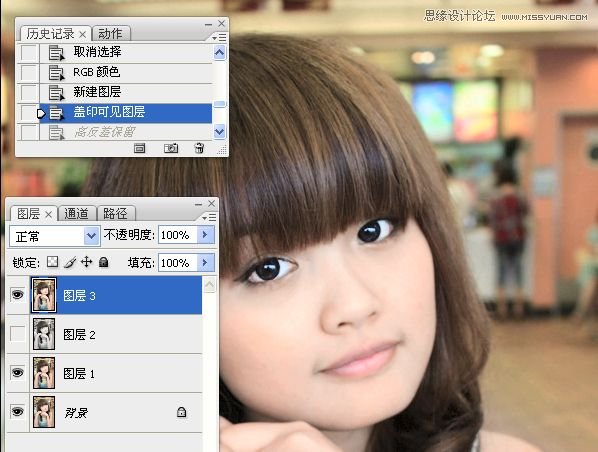Show 图层 2 visibility box
598x452 pixels.
tap(18, 334)
